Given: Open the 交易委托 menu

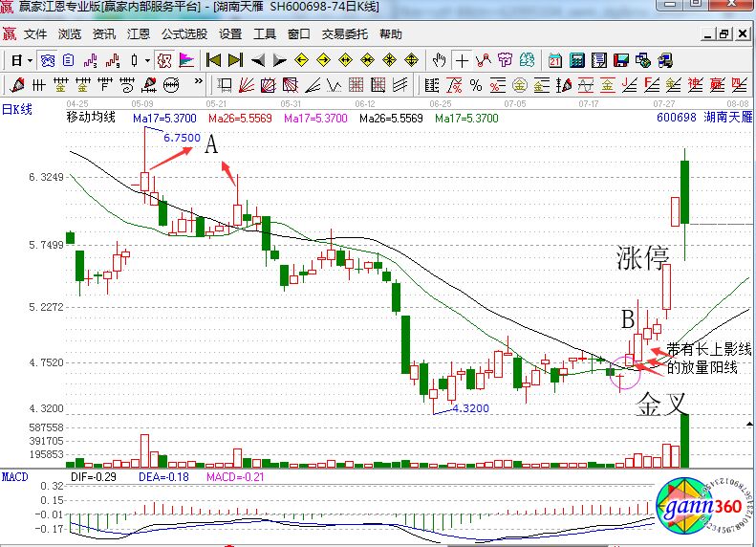Looking at the screenshot, I should tap(344, 33).
